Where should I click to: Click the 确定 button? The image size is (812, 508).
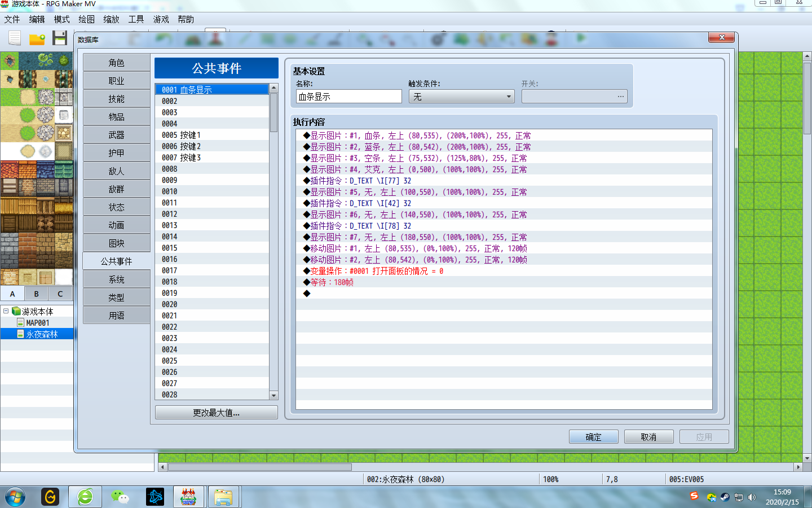point(594,437)
